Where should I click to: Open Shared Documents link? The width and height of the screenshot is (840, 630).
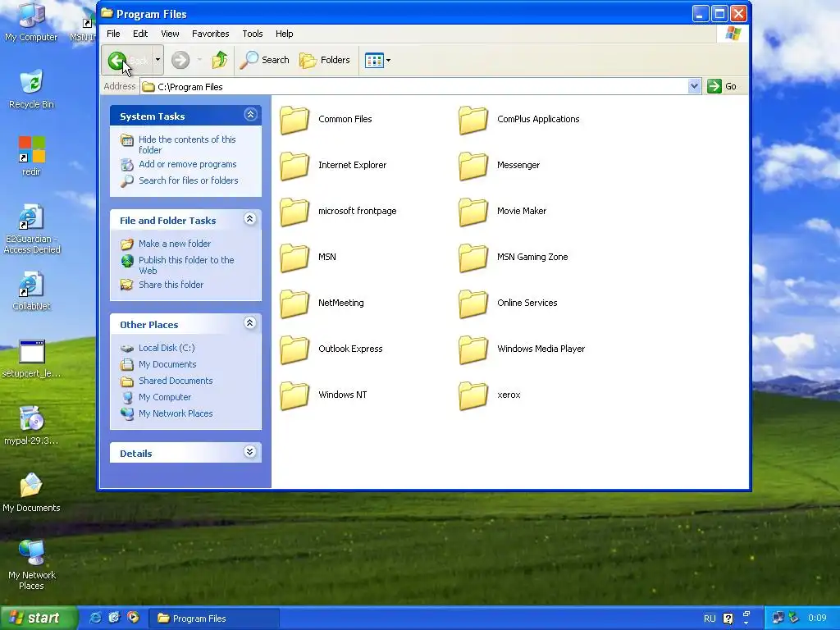(176, 381)
